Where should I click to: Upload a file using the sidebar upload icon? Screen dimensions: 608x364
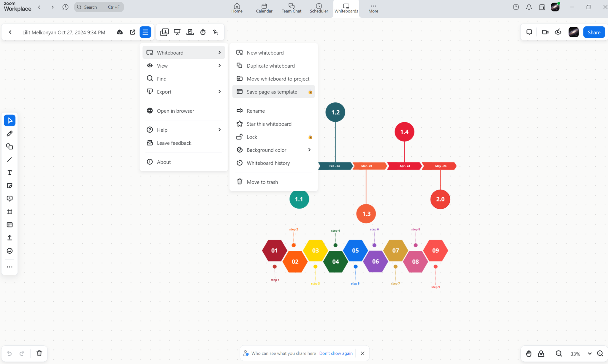click(9, 238)
